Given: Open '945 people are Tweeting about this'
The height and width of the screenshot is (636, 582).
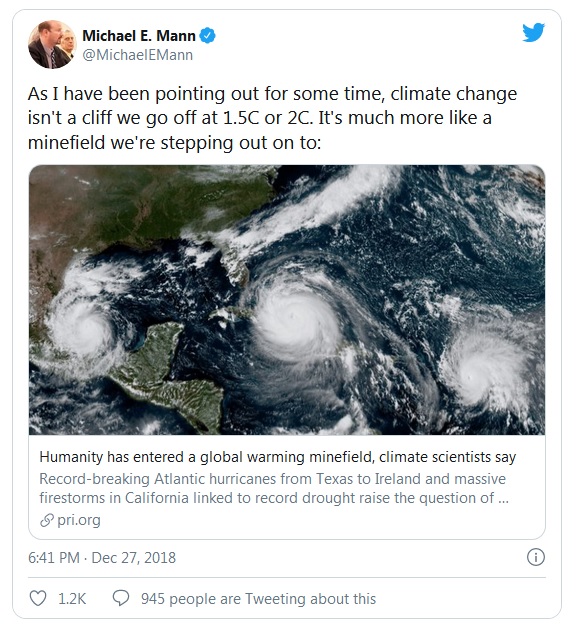Looking at the screenshot, I should pos(258,599).
